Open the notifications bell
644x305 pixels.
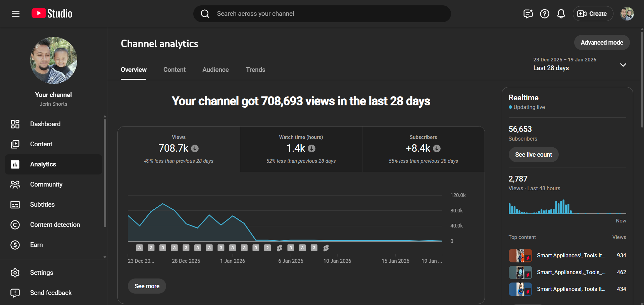(561, 14)
